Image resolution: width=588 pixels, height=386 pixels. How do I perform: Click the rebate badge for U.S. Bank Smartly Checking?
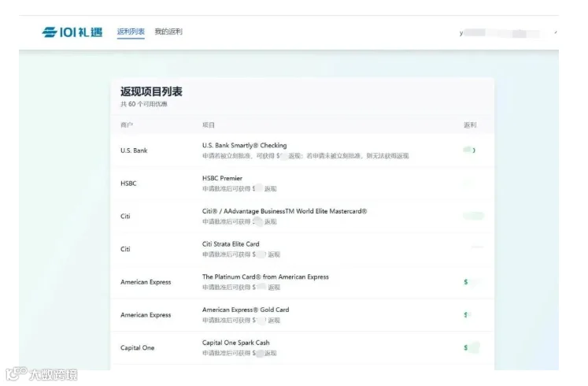pos(469,150)
